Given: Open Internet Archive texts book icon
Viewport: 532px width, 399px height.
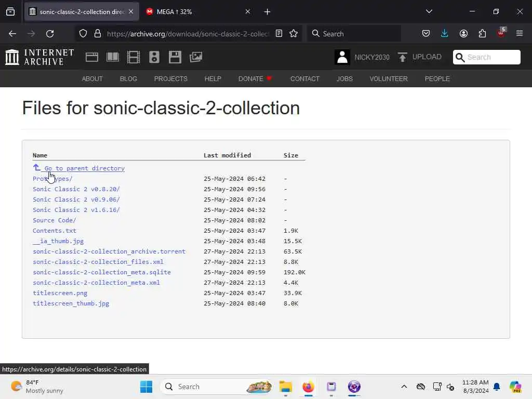Looking at the screenshot, I should (x=113, y=57).
